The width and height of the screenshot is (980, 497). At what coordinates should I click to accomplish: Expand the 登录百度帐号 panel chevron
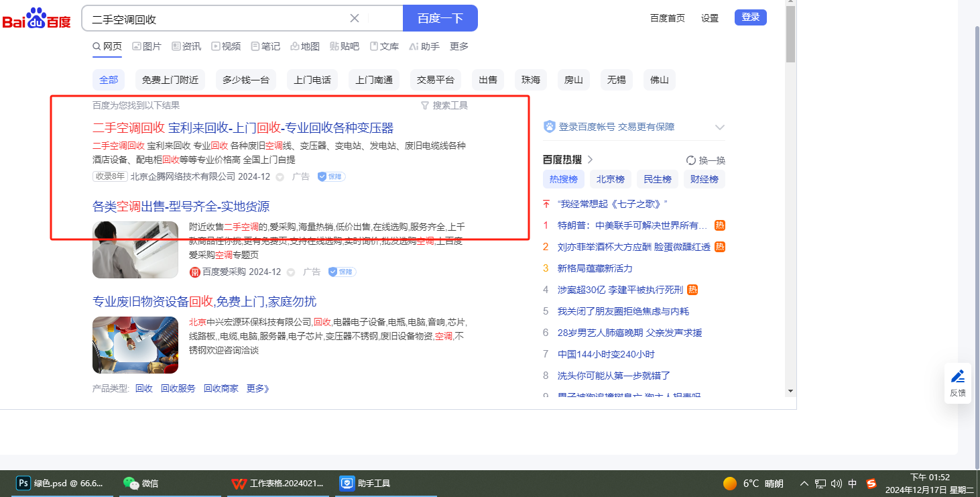[720, 127]
